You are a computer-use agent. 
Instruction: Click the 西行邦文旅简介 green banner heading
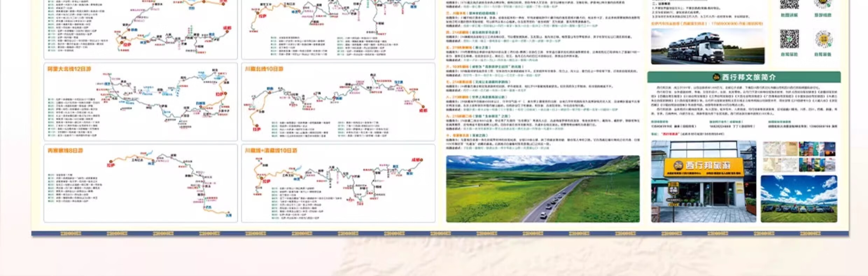744,77
